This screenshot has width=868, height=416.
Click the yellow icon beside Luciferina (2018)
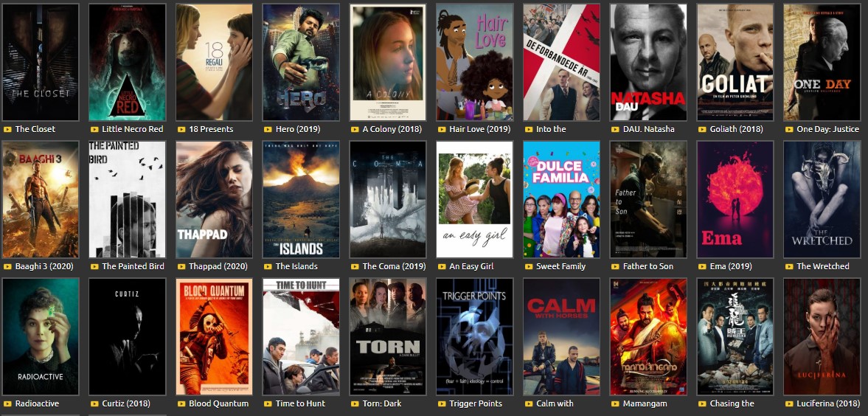tap(789, 403)
